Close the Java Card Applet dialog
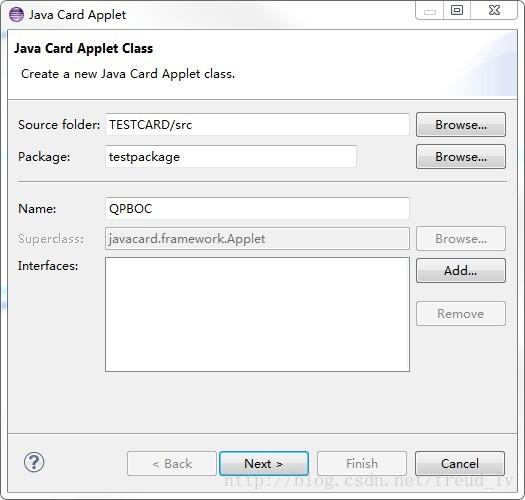Image resolution: width=525 pixels, height=500 pixels. point(494,11)
